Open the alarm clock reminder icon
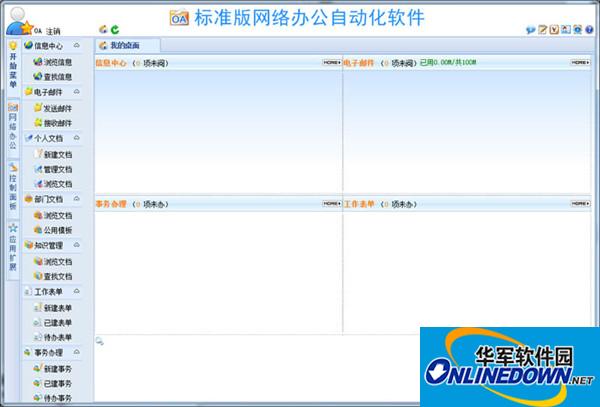 [x=577, y=29]
